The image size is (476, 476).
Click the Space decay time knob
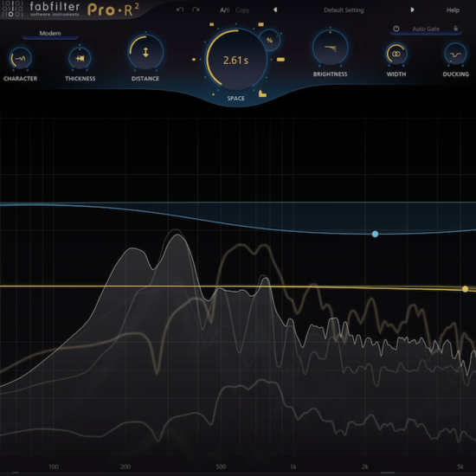point(236,60)
